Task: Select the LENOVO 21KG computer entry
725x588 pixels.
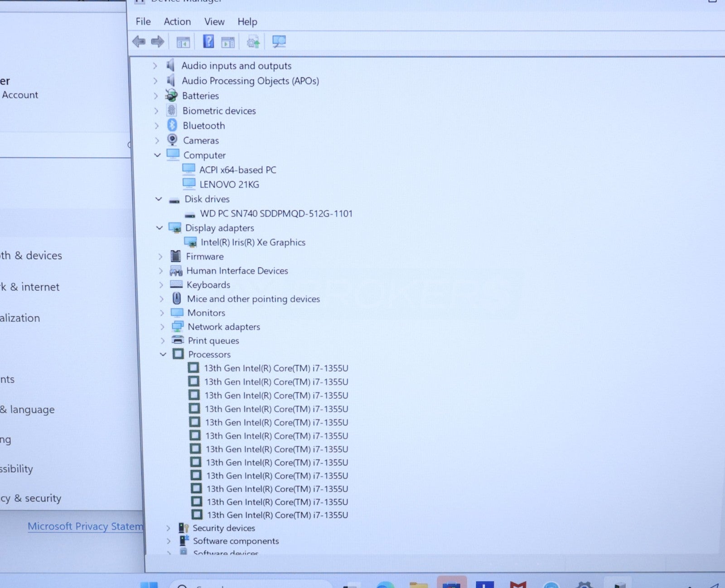Action: coord(229,184)
